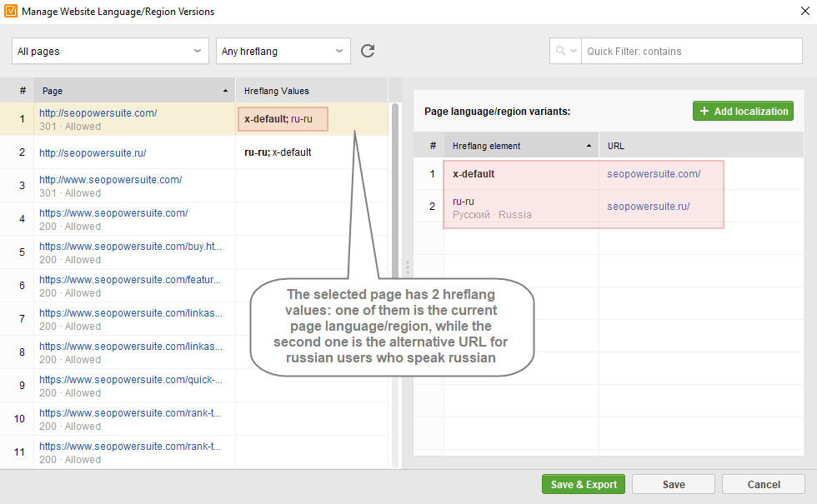Click the panel splitter handle dots

click(408, 267)
